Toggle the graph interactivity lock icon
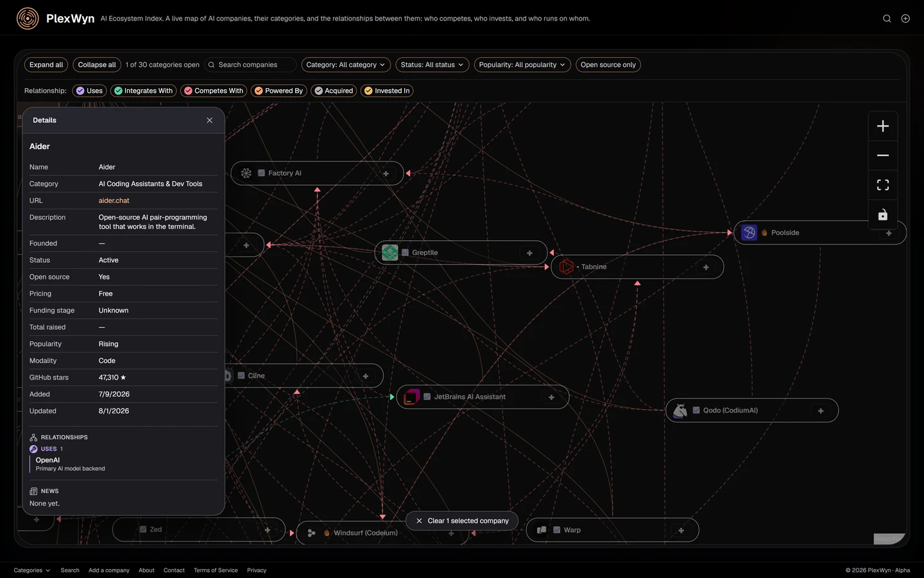 [x=883, y=215]
